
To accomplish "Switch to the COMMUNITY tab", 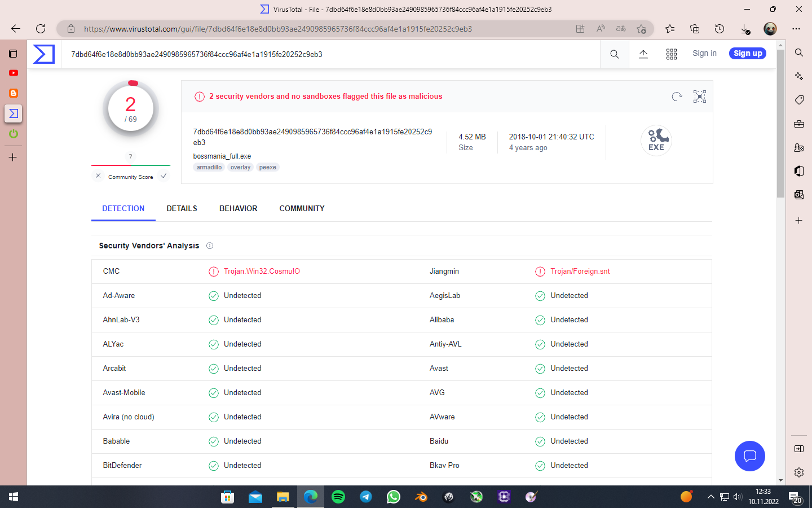I will [302, 208].
